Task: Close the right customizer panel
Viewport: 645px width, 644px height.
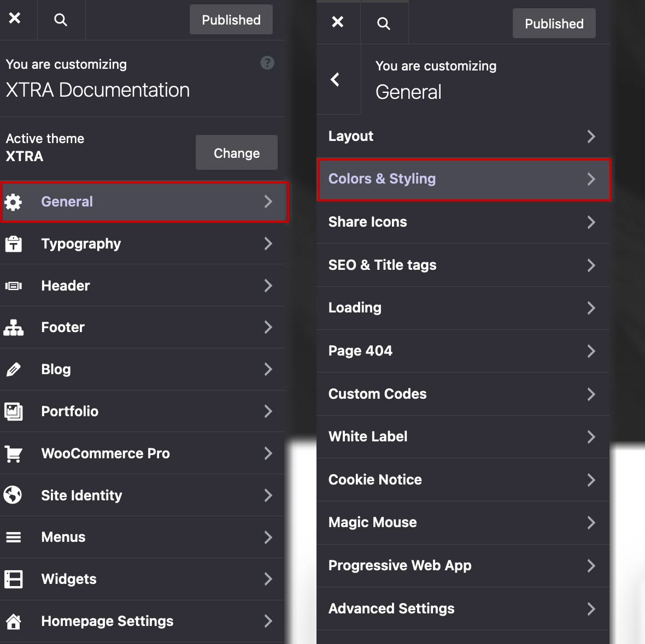Action: (x=338, y=22)
